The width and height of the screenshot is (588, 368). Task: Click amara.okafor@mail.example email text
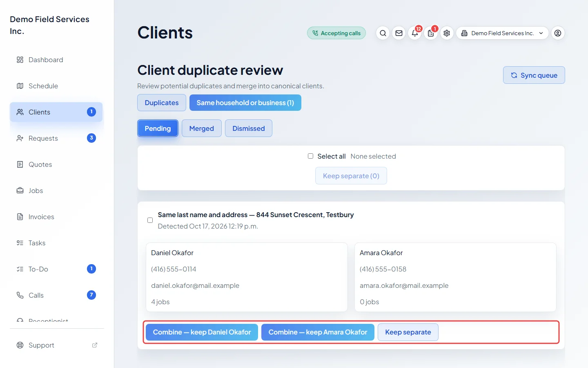[404, 285]
